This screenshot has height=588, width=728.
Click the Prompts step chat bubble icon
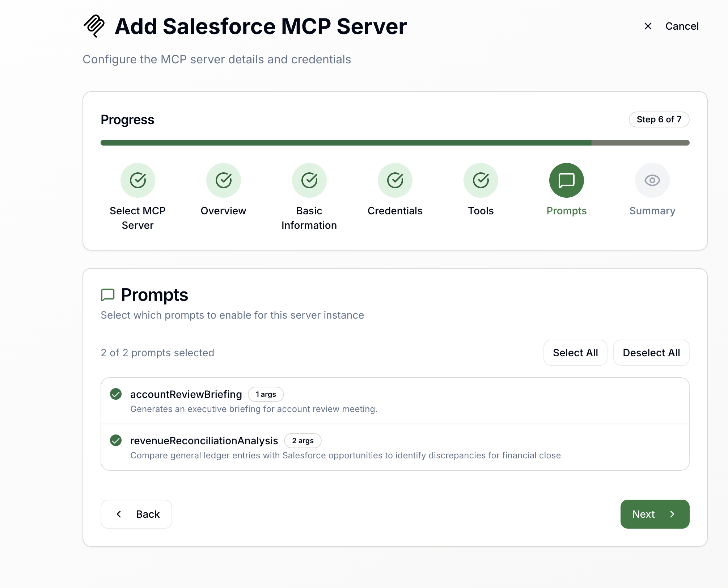(567, 180)
